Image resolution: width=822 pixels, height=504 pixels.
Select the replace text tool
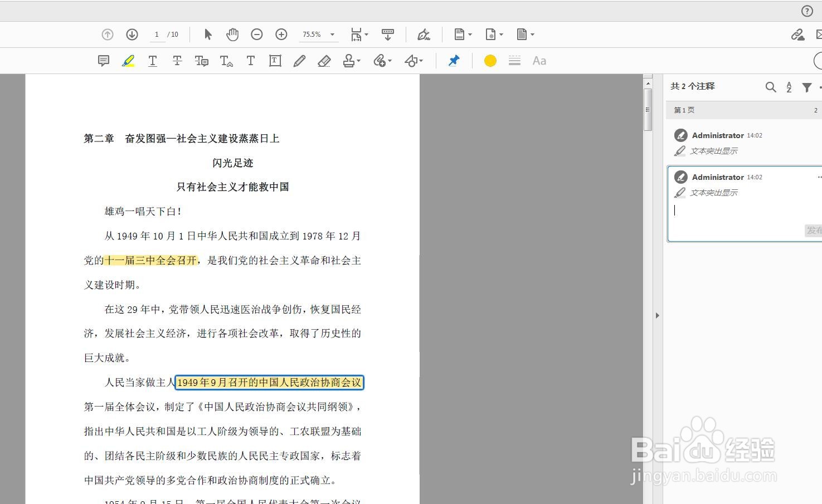(x=202, y=61)
